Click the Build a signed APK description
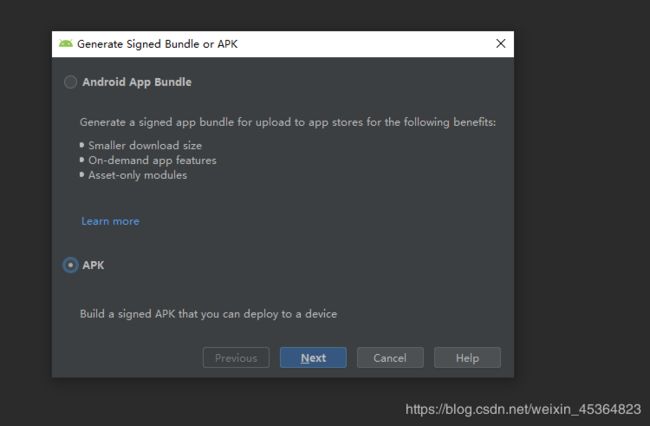 (x=209, y=314)
